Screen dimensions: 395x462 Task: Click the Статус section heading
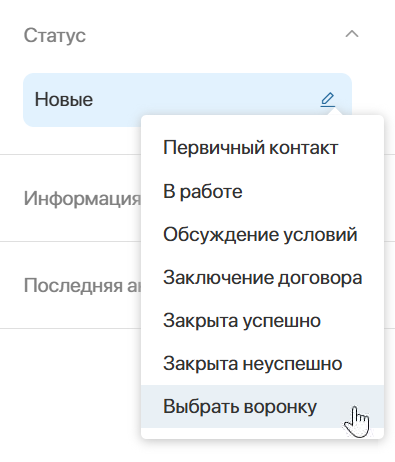[x=55, y=35]
